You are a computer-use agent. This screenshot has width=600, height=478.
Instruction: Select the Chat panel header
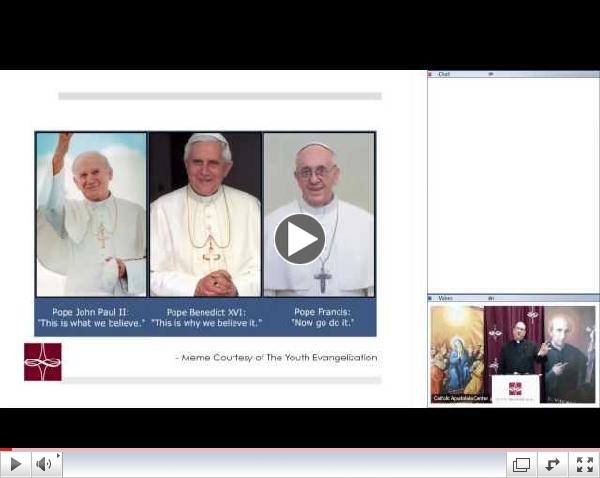pyautogui.click(x=514, y=74)
